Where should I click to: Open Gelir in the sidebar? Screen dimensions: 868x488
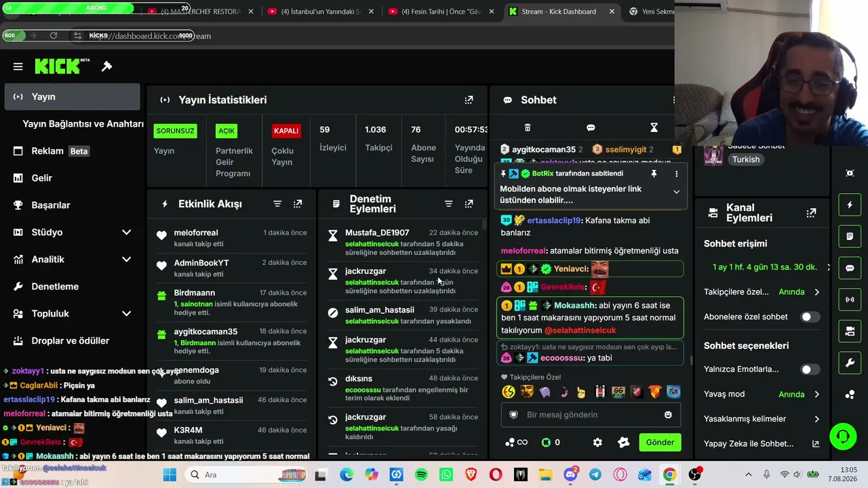click(72, 178)
